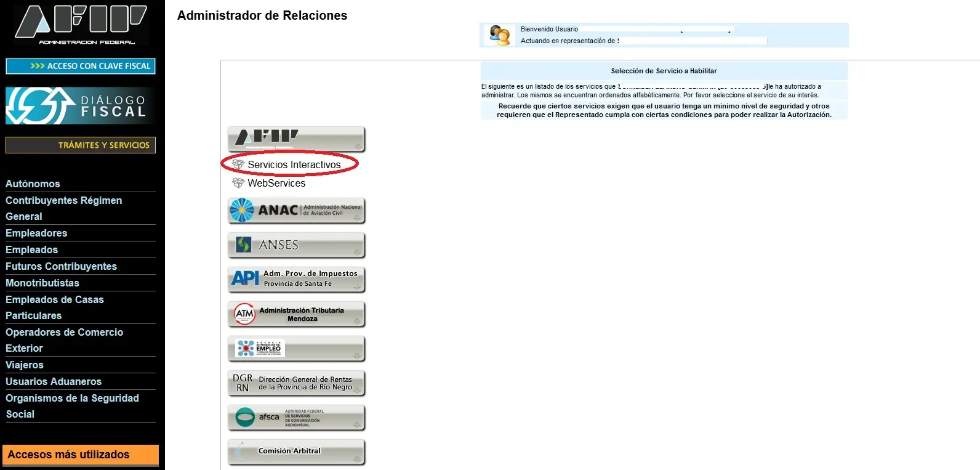Expand DGR Río Negro services group
The height and width of the screenshot is (470, 980).
[297, 383]
